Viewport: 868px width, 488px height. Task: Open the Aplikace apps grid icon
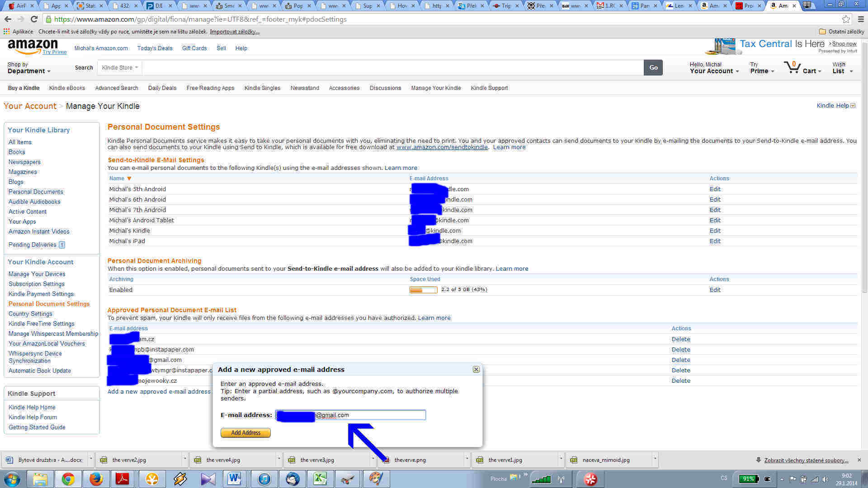(6, 32)
